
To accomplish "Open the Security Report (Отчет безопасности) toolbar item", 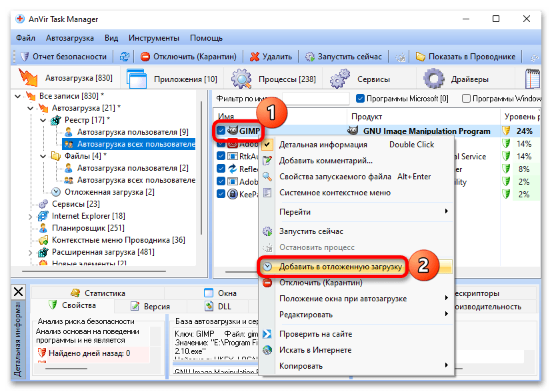I will click(63, 57).
